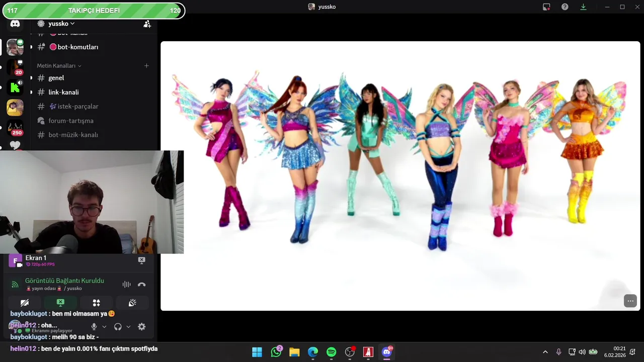
Task: Open the green K server icon
Action: pyautogui.click(x=15, y=87)
